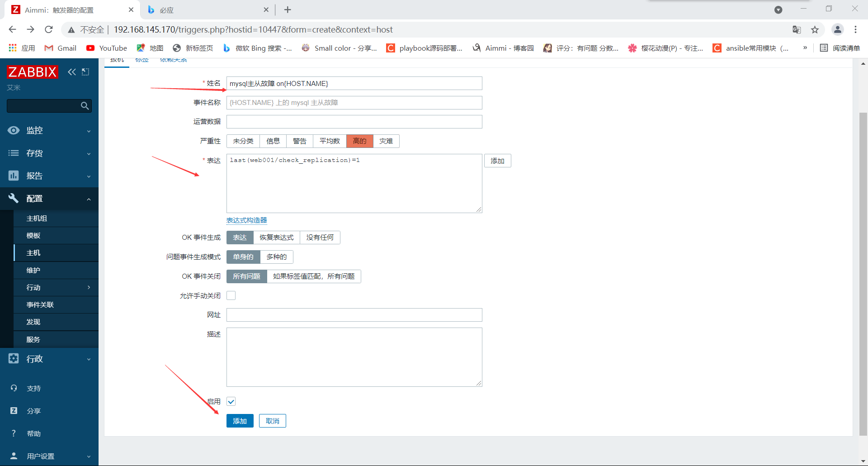
Task: Select 恢复表达式 for OK event generation
Action: pos(277,238)
